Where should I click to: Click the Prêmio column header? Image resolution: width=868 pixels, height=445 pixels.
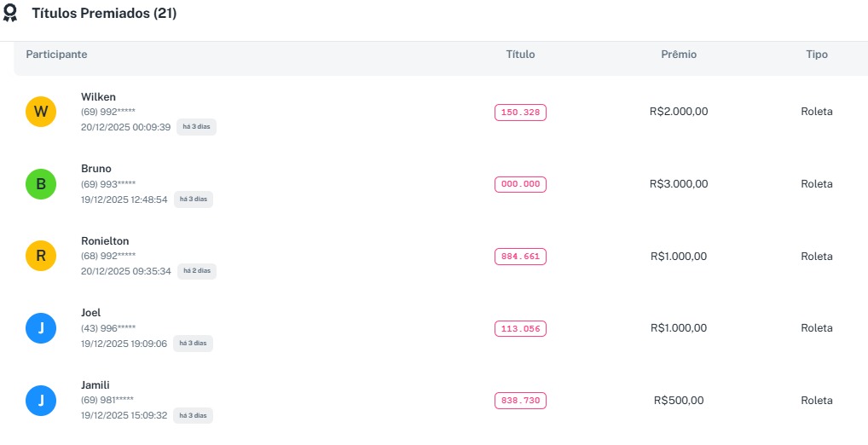(679, 55)
